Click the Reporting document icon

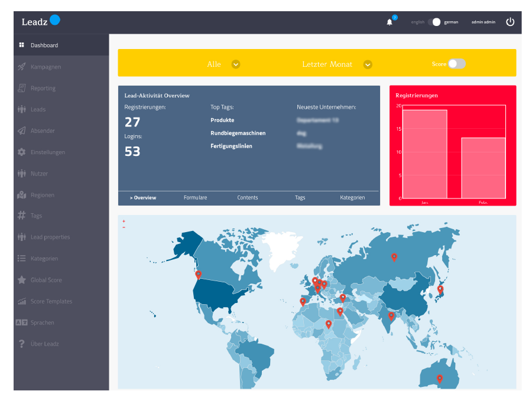click(x=22, y=88)
